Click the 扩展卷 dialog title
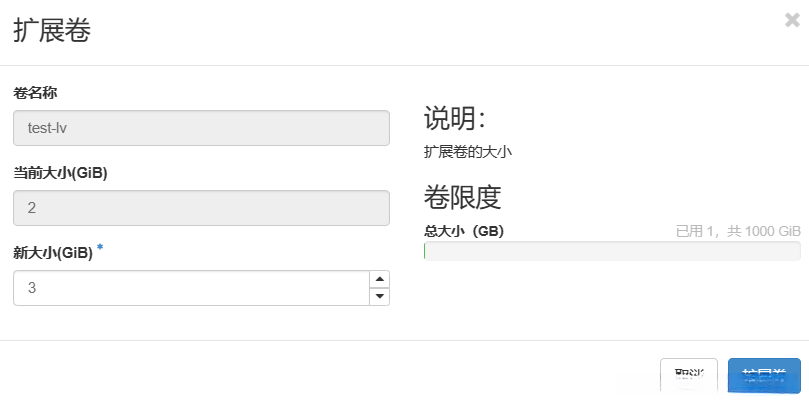This screenshot has height=405, width=809. click(x=52, y=31)
